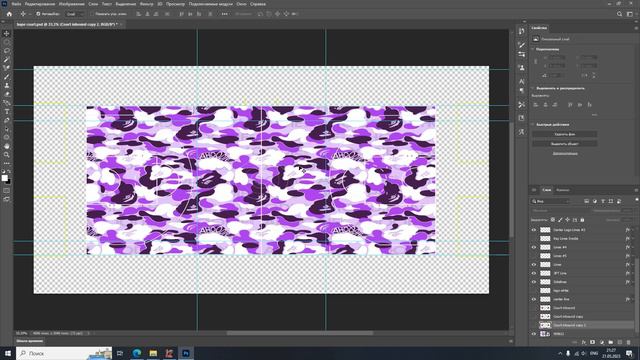The height and width of the screenshot is (360, 640).
Task: Open the Фильтр menu
Action: click(147, 4)
